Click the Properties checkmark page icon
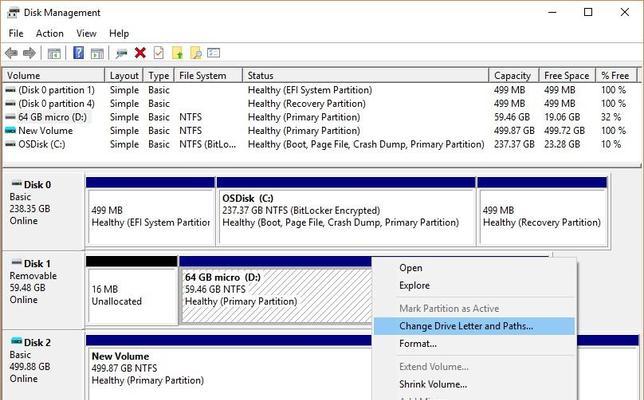Viewport: 644px width, 400px height. [x=159, y=53]
